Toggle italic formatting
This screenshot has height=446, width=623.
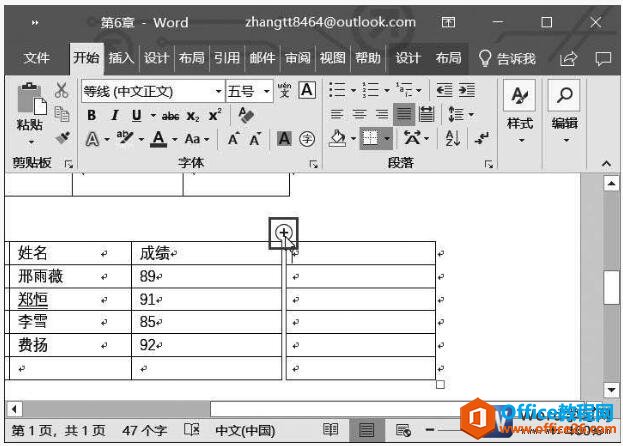tap(114, 115)
